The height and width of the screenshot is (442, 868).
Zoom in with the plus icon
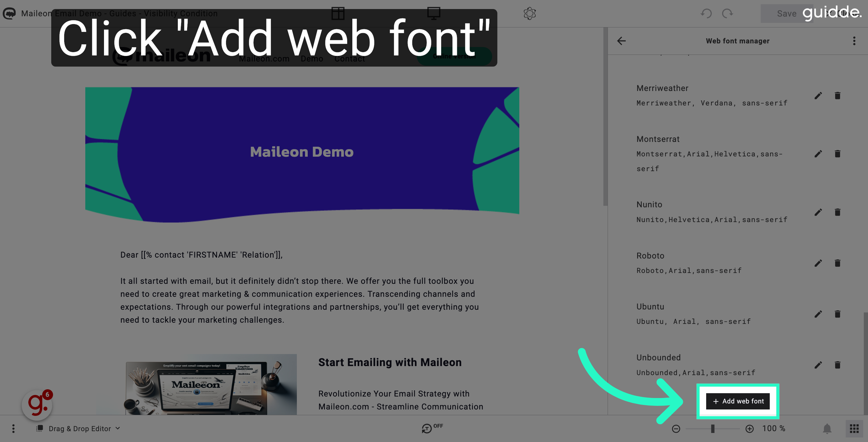(749, 428)
